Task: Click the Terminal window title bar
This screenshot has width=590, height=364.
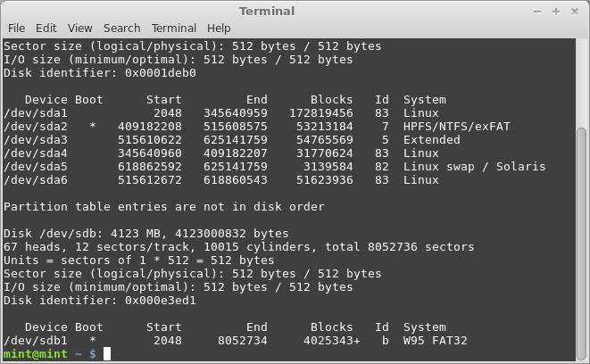Action: (267, 12)
